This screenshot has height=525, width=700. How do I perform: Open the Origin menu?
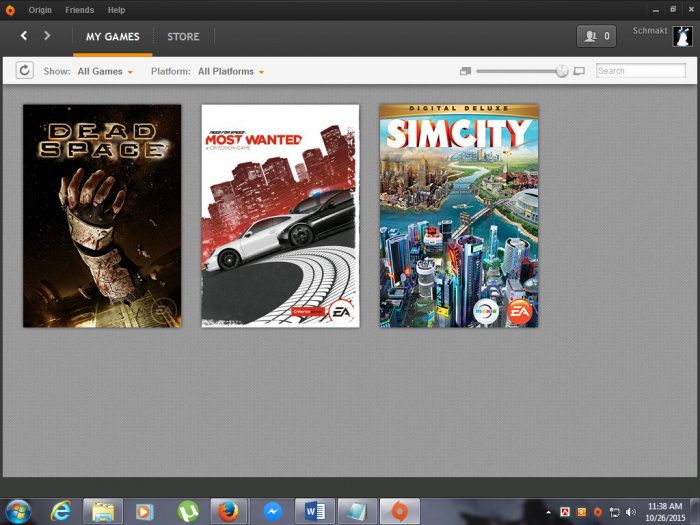pyautogui.click(x=40, y=10)
